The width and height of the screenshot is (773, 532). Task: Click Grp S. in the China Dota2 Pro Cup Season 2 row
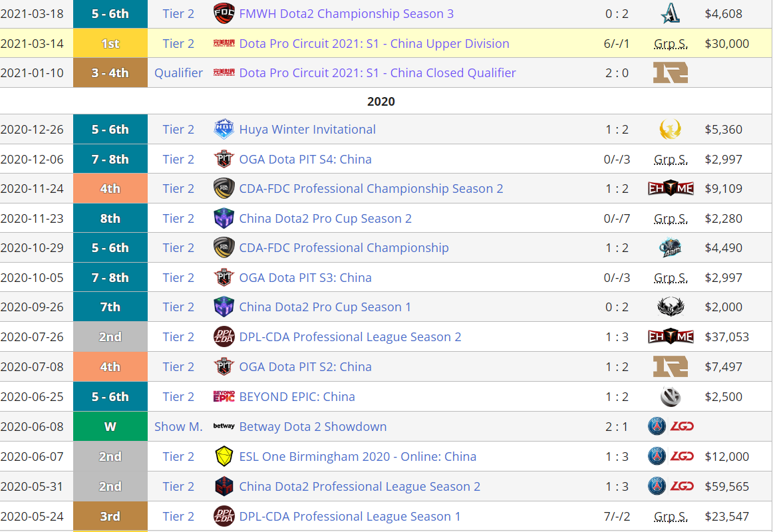[x=671, y=219]
